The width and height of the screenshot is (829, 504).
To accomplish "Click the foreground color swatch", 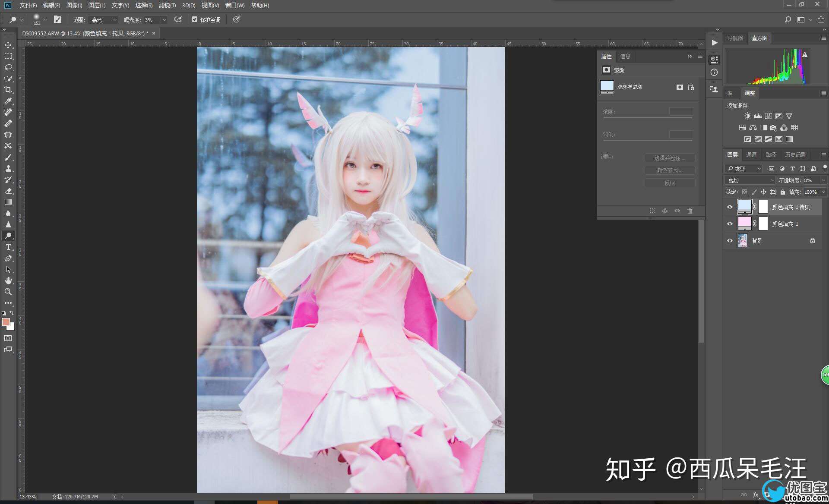I will pyautogui.click(x=6, y=322).
